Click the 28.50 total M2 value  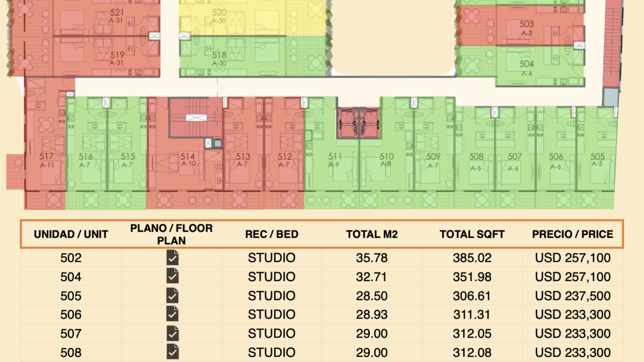coord(372,296)
